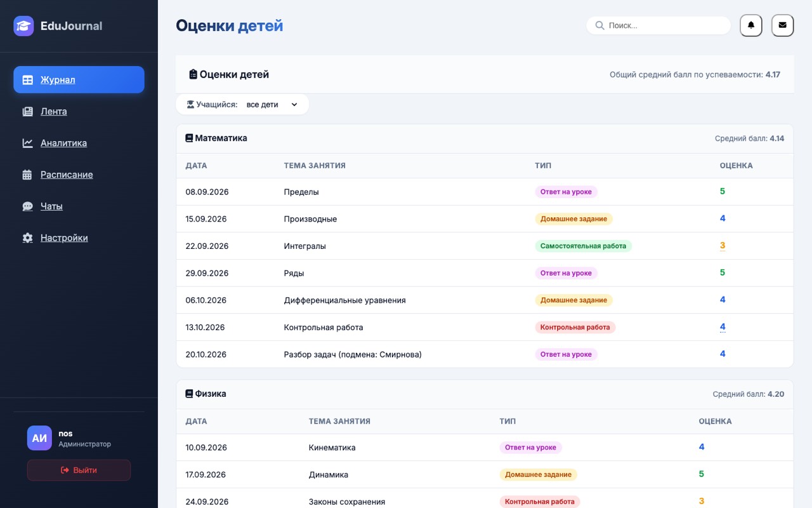Click the book icon next to Математика
The height and width of the screenshot is (508, 812).
pos(189,138)
